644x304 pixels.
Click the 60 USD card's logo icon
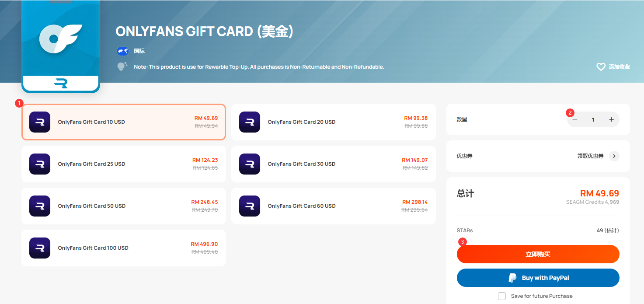pyautogui.click(x=250, y=206)
